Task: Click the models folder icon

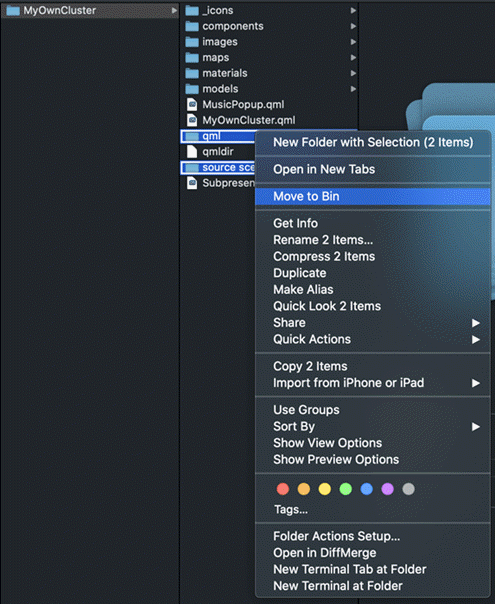Action: (x=192, y=89)
